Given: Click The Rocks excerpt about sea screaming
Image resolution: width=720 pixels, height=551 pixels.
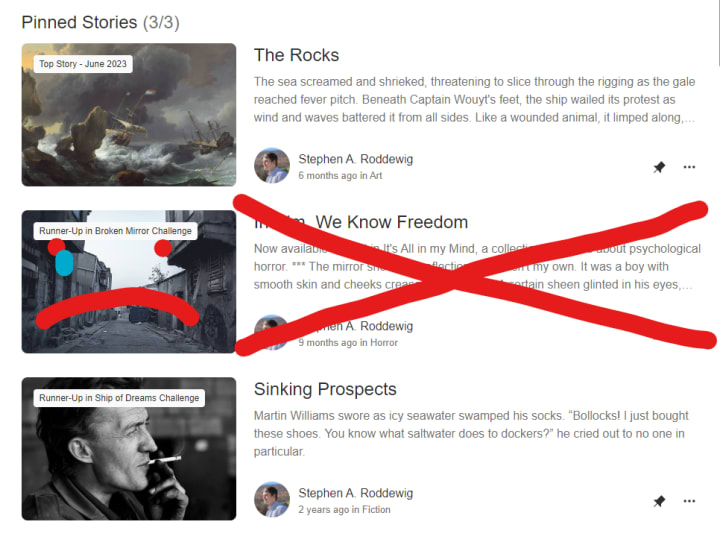Looking at the screenshot, I should pos(475,100).
